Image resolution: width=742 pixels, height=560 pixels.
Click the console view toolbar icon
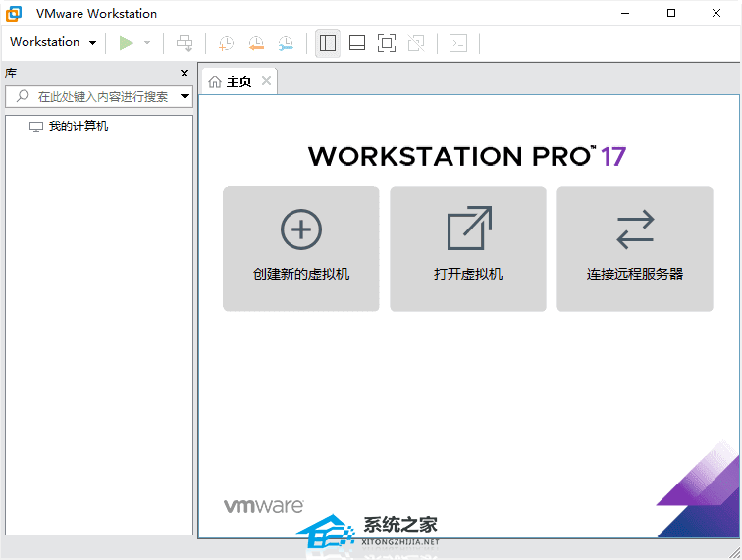[x=458, y=42]
